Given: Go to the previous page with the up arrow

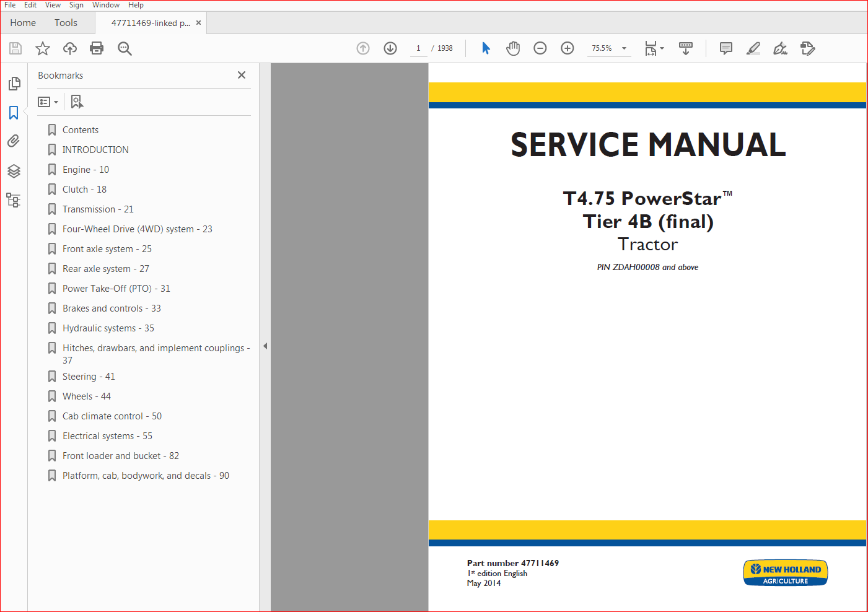Looking at the screenshot, I should click(x=363, y=48).
